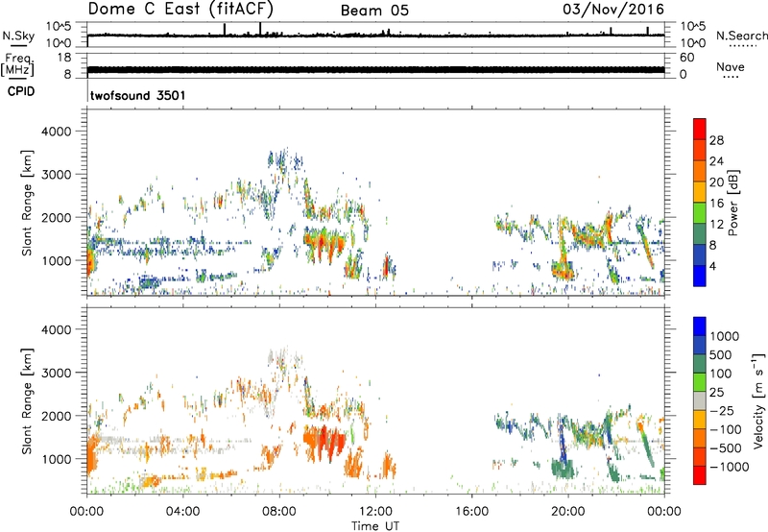Click the "10^5" tick on the N.Sky left axis
This screenshot has height=532, width=768.
[x=58, y=27]
